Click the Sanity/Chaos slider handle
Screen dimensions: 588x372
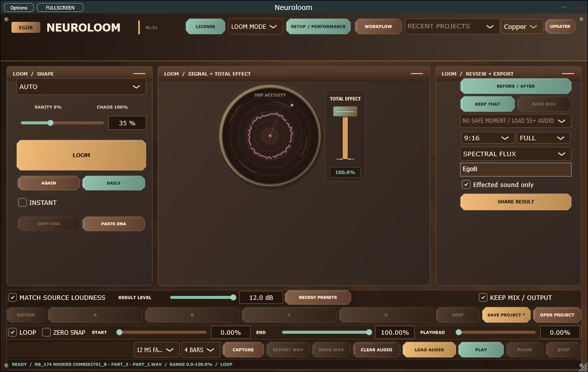pyautogui.click(x=50, y=123)
